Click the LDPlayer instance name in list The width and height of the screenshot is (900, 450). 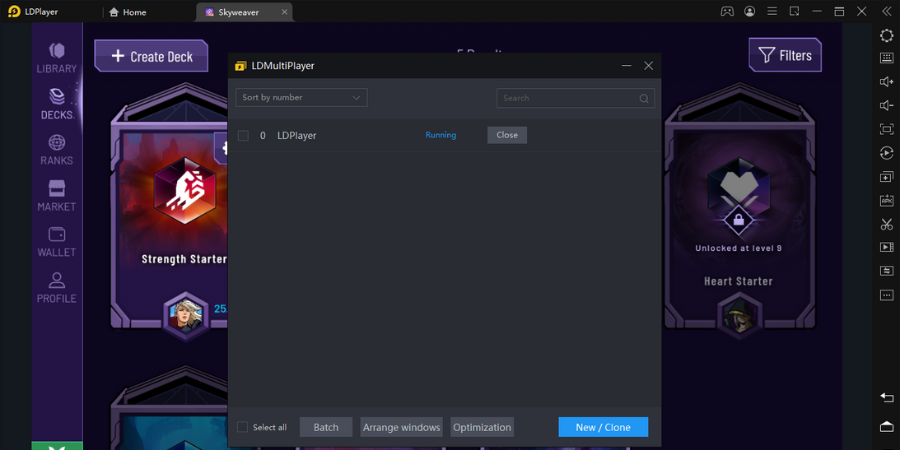pos(297,135)
